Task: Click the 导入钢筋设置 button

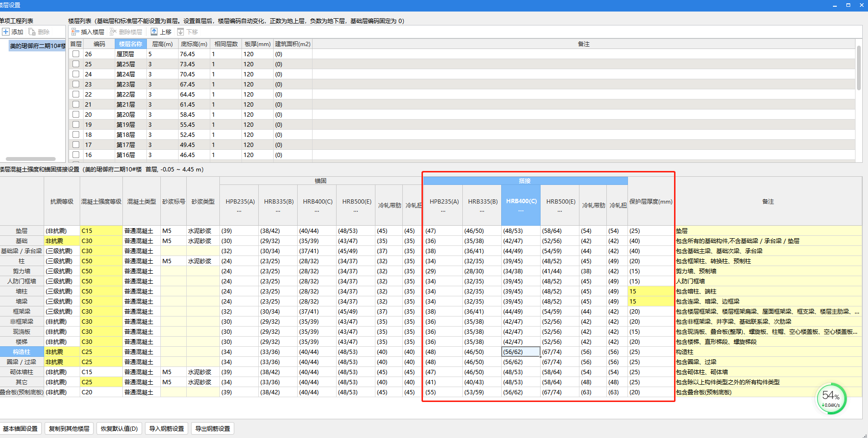Action: coord(167,428)
